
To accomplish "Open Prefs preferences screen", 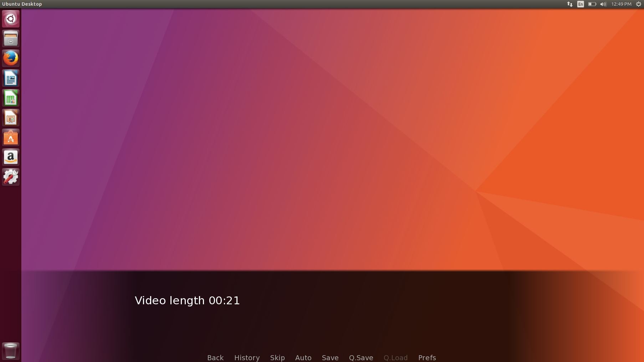I will 427,357.
